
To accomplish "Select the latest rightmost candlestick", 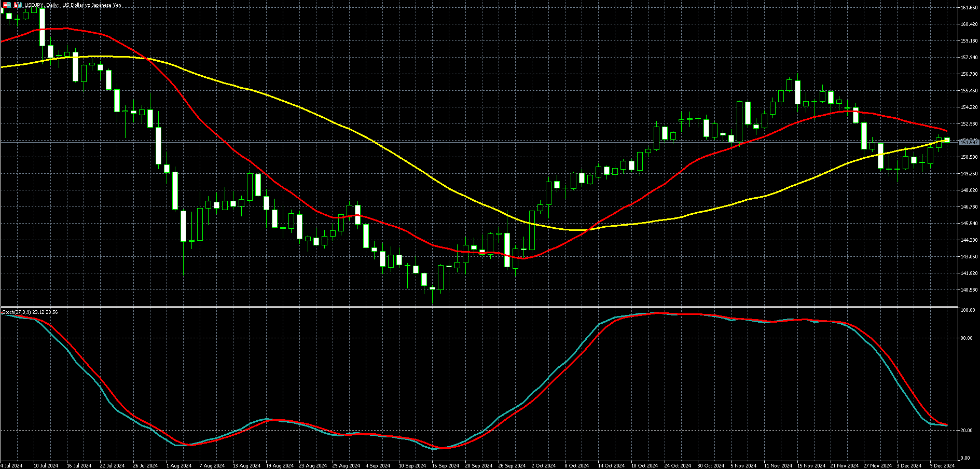I will click(x=947, y=140).
